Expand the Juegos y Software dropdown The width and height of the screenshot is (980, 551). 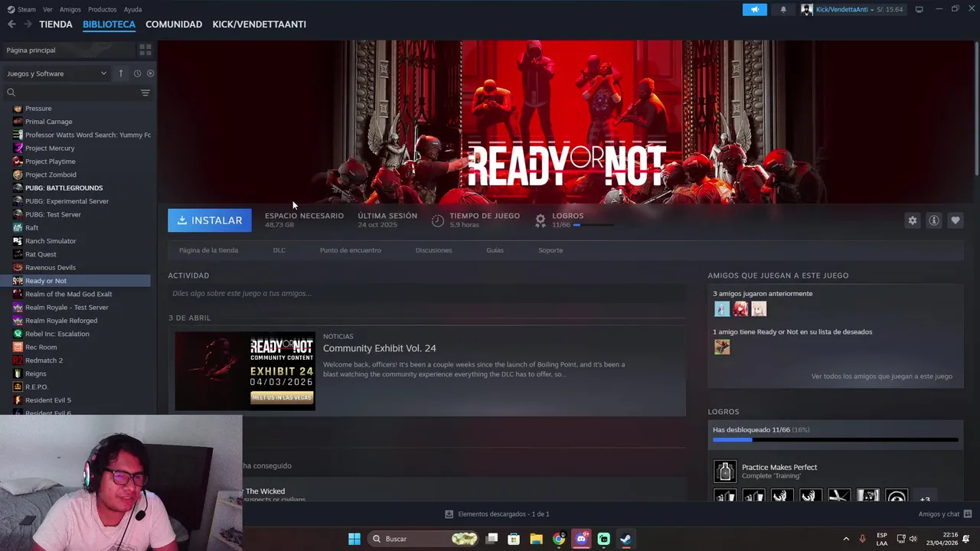57,73
